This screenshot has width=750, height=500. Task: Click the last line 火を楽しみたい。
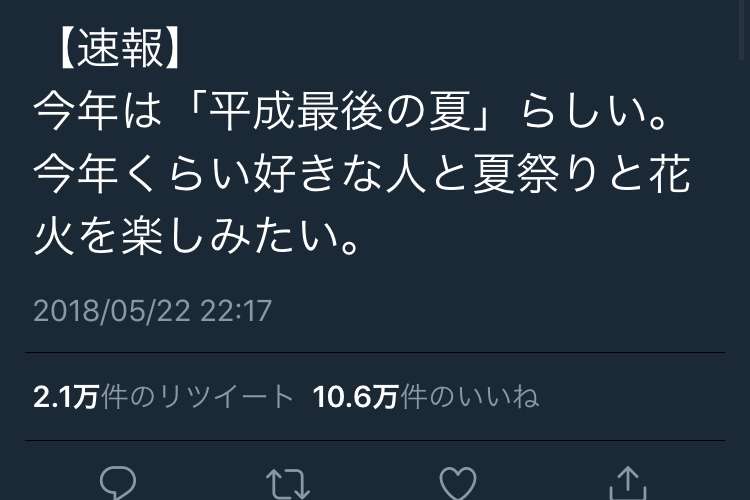pos(196,236)
